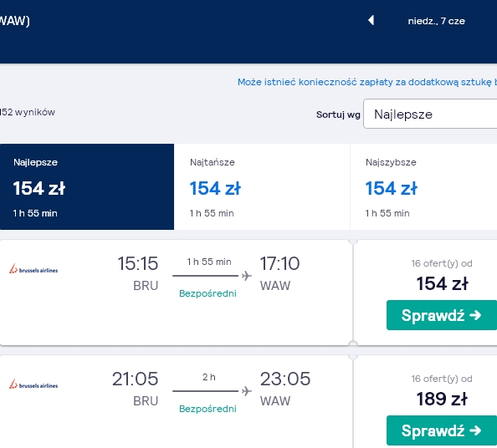Switch to the Najtańsze tab

(262, 186)
